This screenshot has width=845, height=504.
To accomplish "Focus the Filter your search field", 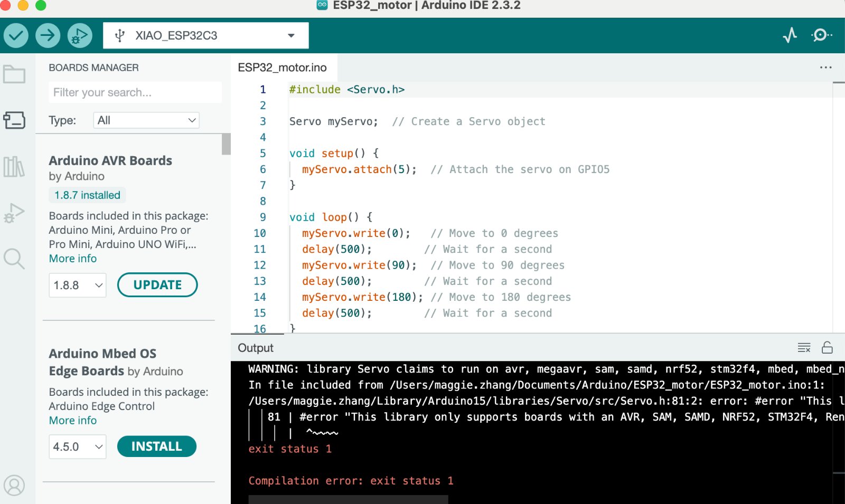I will click(x=135, y=92).
